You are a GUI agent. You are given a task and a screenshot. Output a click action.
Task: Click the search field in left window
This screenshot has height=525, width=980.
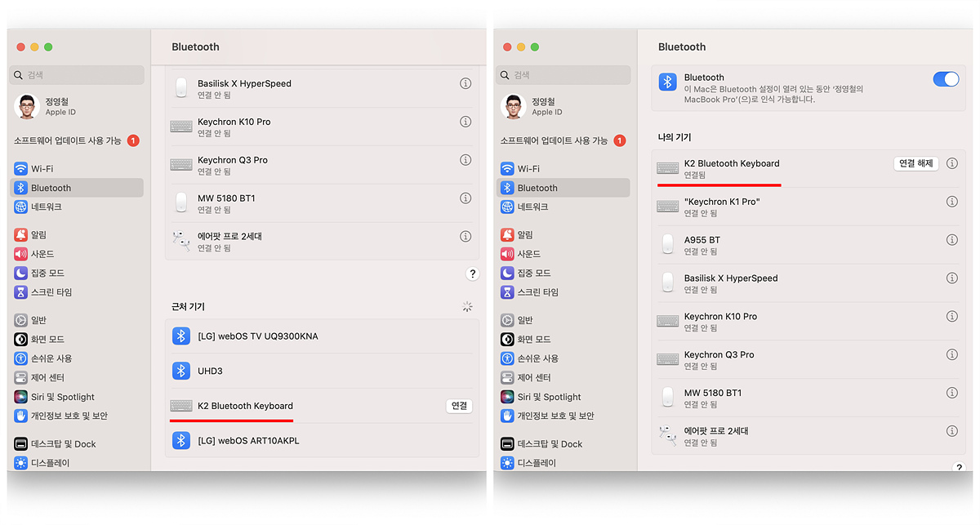[77, 74]
